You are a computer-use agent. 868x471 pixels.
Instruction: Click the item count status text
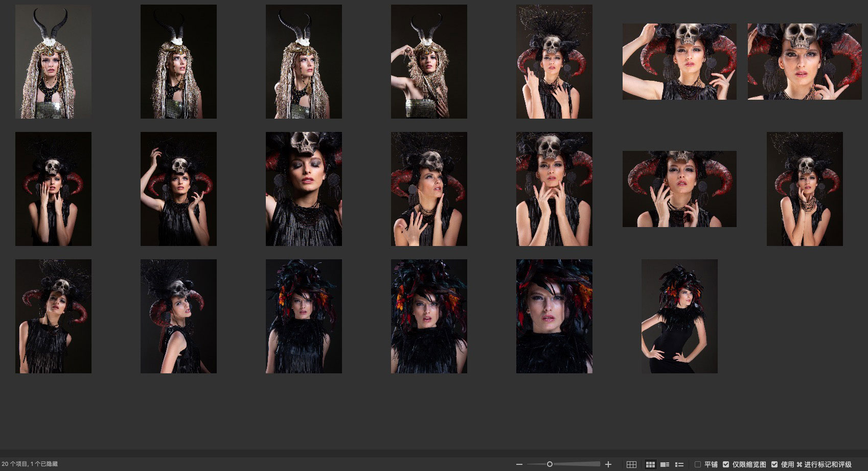pyautogui.click(x=30, y=464)
